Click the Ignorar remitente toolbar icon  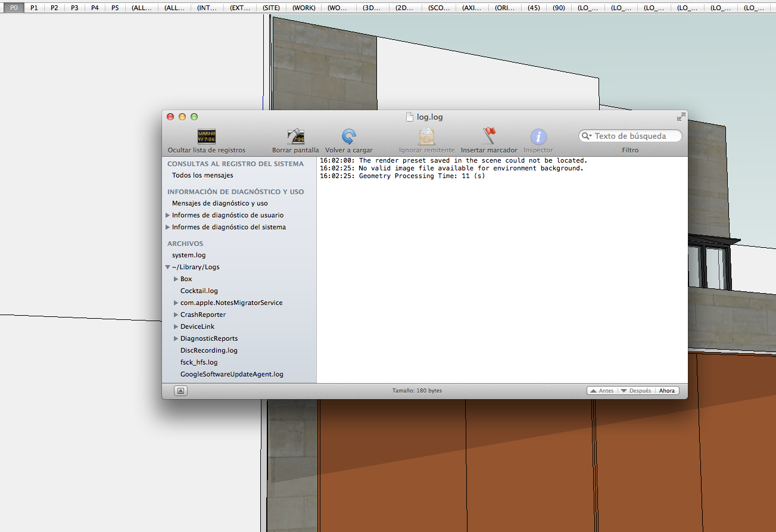coord(426,136)
